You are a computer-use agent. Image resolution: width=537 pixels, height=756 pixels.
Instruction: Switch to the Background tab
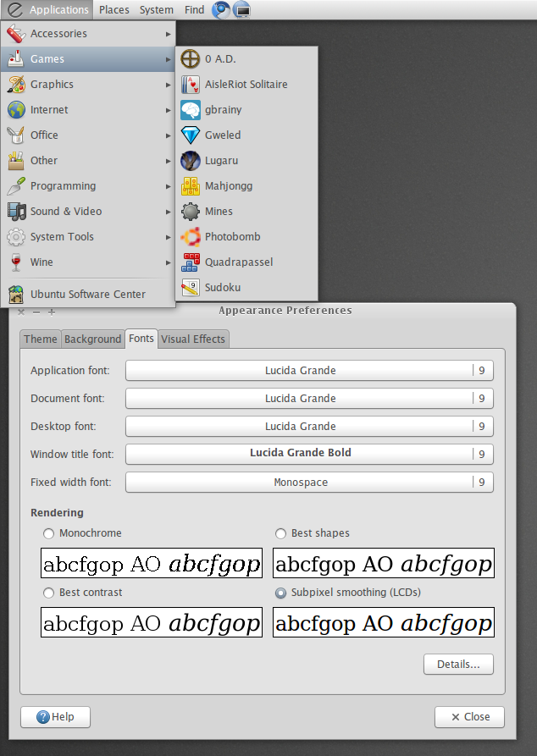tap(92, 339)
